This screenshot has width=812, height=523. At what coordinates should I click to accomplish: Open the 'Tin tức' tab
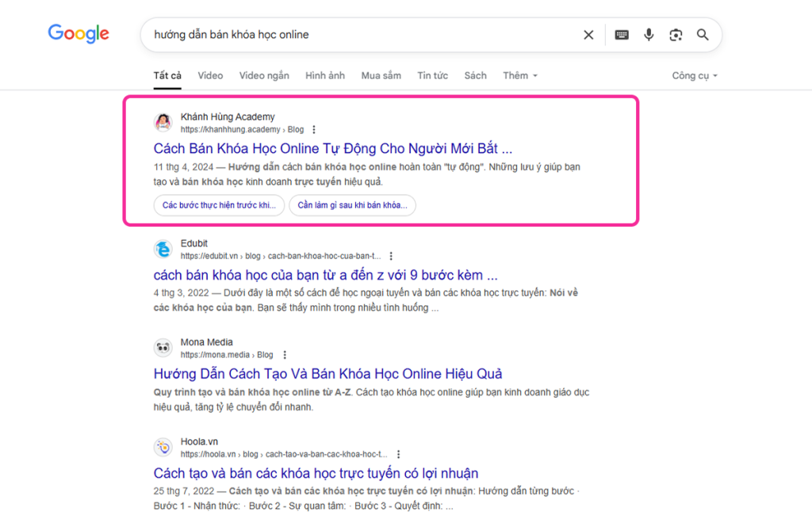(432, 75)
